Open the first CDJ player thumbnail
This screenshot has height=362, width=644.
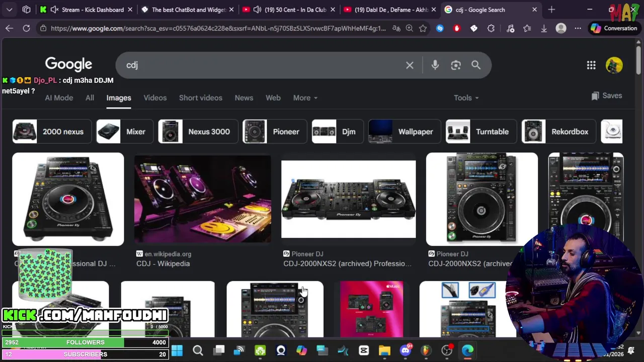point(68,199)
